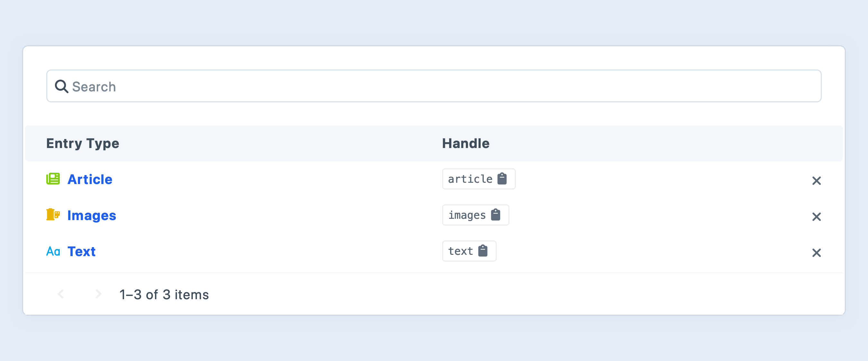Click the previous page arrow icon
Viewport: 868px width, 361px height.
[x=61, y=294]
